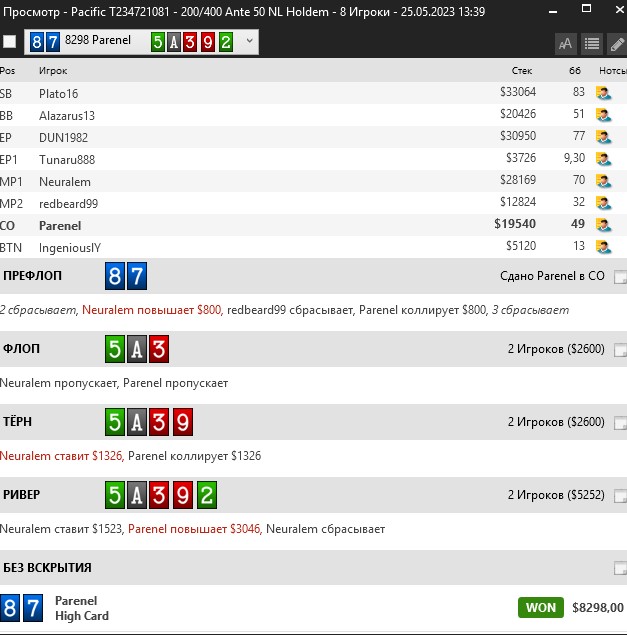Screen dimensions: 627x635
Task: Click the winnings amount $8298,00
Action: (x=598, y=607)
